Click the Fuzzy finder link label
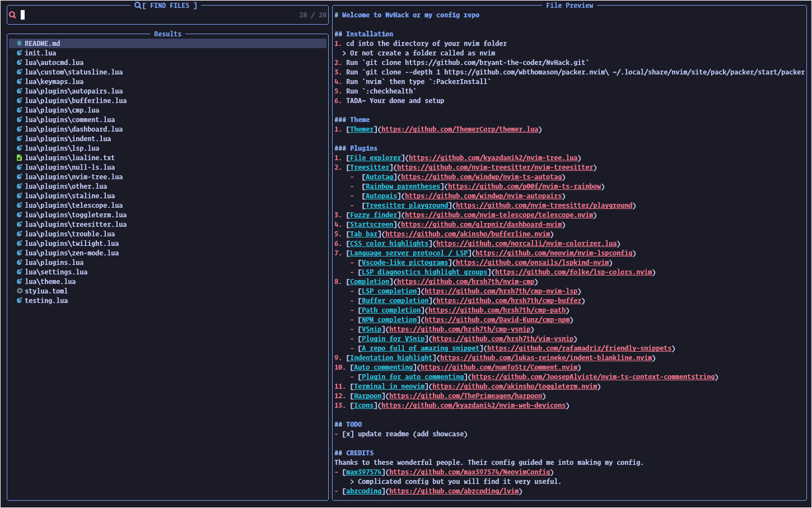 click(374, 215)
